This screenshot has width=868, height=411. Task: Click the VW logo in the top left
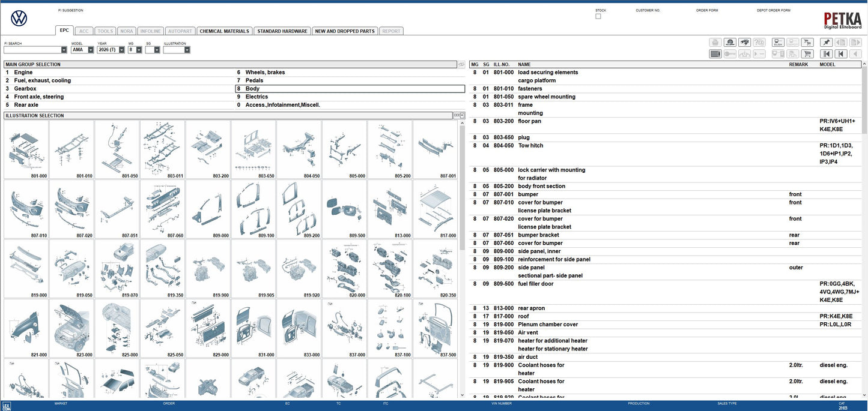tap(19, 17)
